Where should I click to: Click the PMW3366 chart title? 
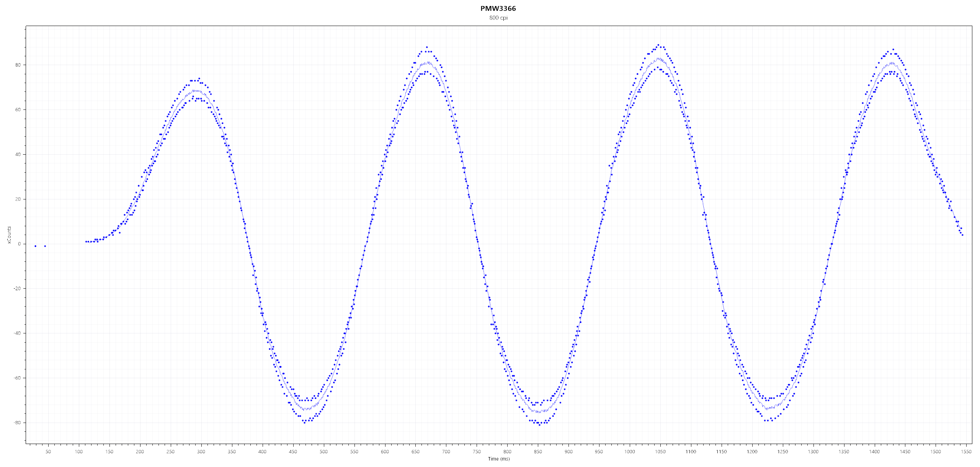point(498,8)
